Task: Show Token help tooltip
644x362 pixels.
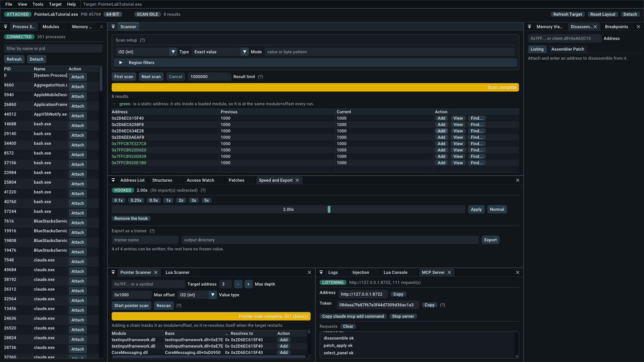Action: pos(442,305)
